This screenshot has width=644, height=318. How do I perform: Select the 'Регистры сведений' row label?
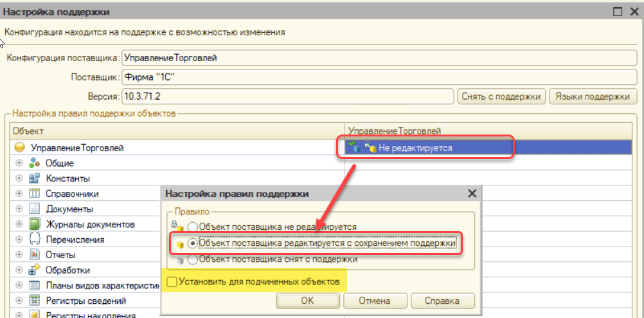86,301
